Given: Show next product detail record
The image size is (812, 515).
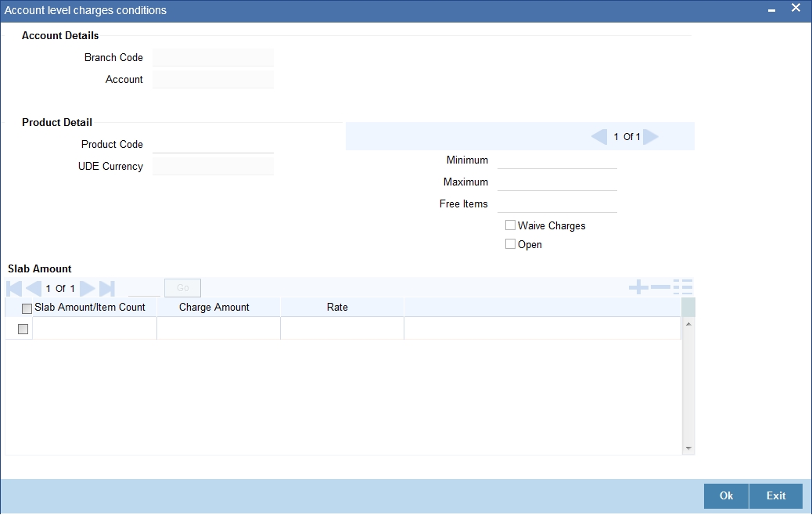Looking at the screenshot, I should pyautogui.click(x=651, y=137).
